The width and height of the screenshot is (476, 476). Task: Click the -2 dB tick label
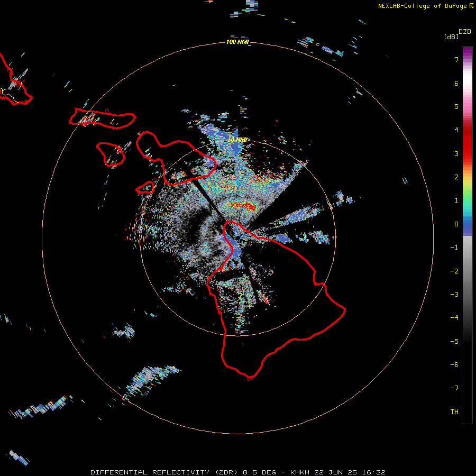point(454,271)
